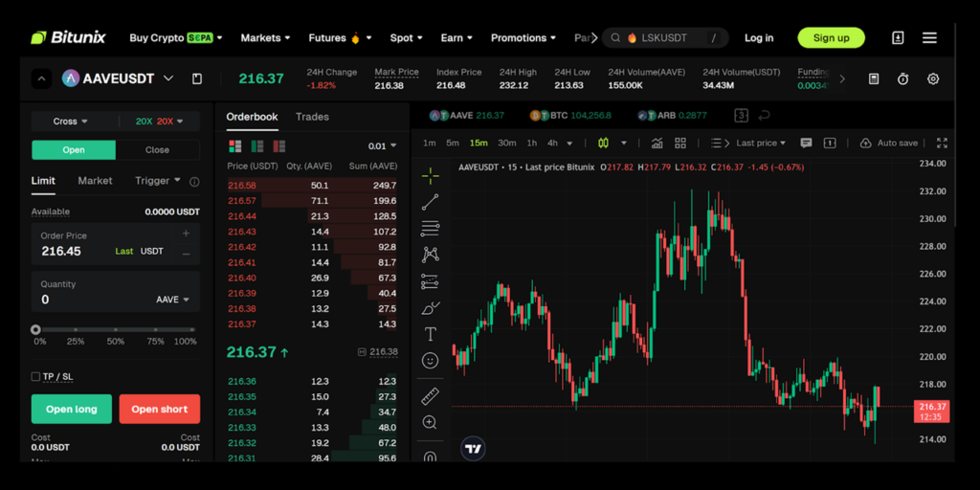The image size is (980, 490).
Task: Show bids-only orderbook view
Action: 256,146
